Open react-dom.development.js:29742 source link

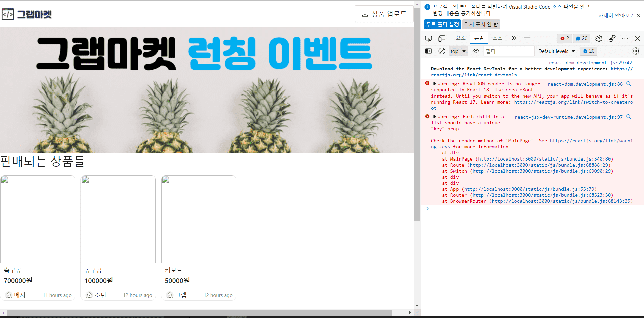pos(590,63)
